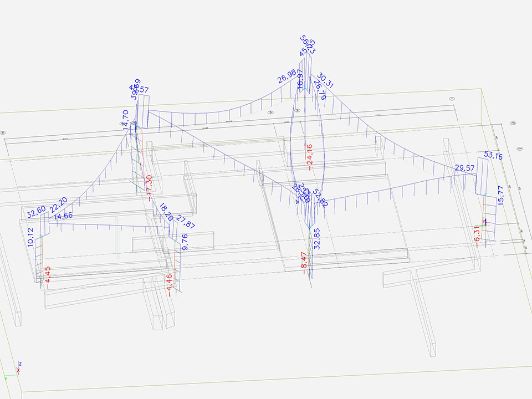
Task: Select the blue Z axis label
Action: (19, 363)
